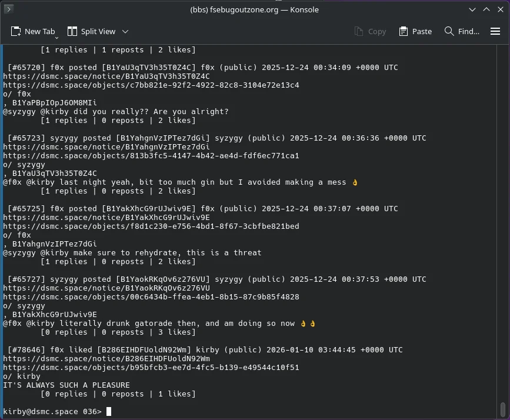Viewport: 510px width, 420px height.
Task: Open the Find... search tool
Action: click(x=462, y=31)
